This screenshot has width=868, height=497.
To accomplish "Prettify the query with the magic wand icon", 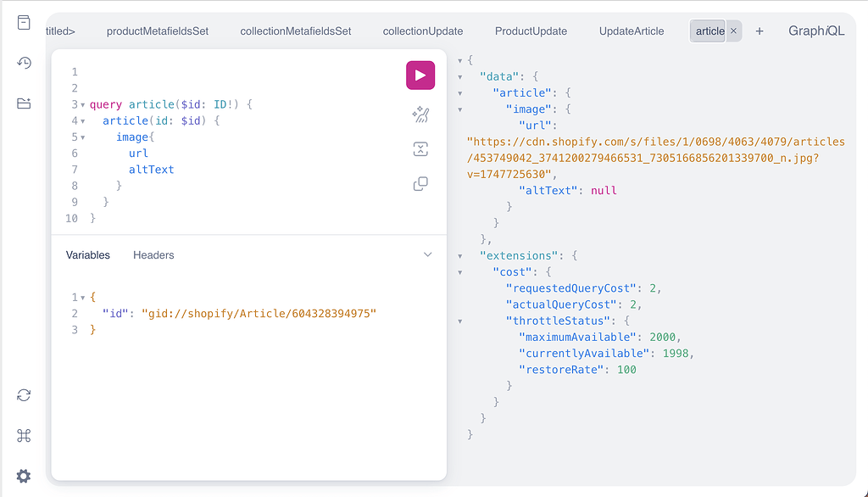I will pos(420,114).
